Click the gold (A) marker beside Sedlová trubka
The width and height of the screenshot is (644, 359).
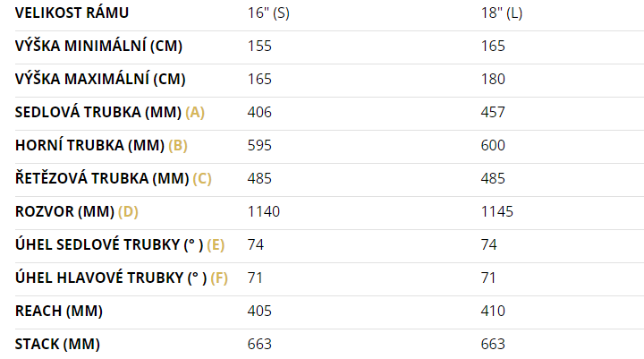(195, 112)
